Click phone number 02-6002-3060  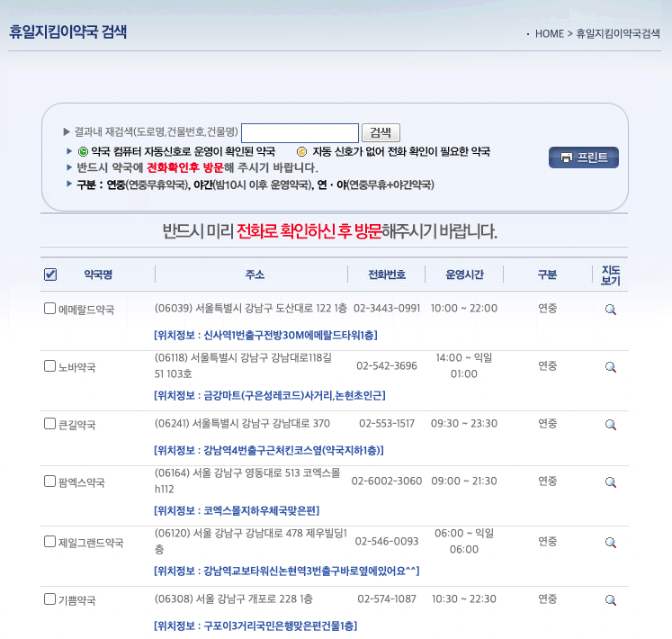click(x=387, y=481)
